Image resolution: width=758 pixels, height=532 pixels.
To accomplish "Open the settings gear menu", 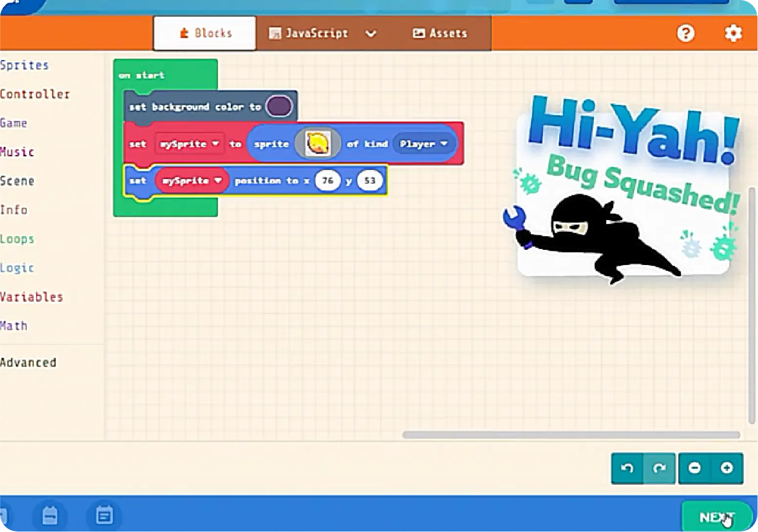I will [x=733, y=33].
